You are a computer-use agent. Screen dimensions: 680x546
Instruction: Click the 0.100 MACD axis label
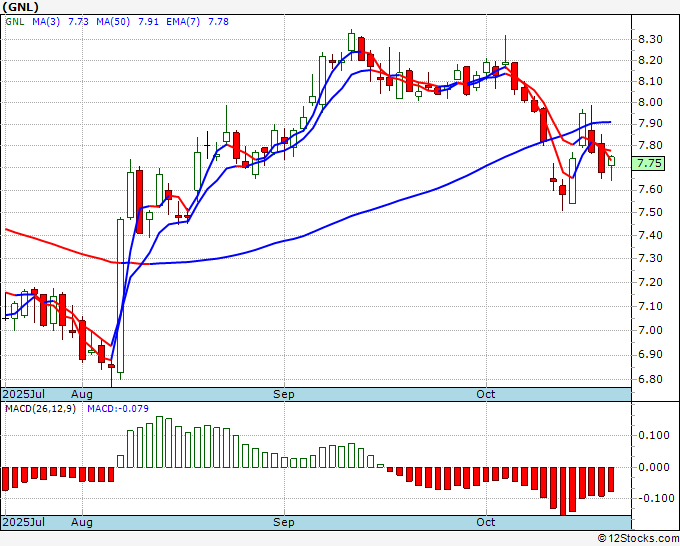point(654,435)
